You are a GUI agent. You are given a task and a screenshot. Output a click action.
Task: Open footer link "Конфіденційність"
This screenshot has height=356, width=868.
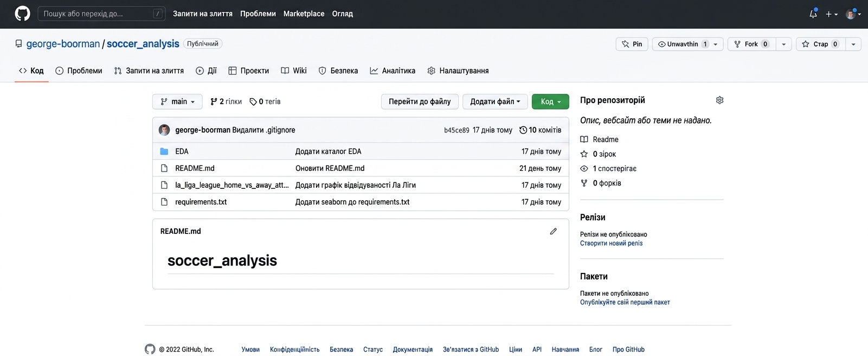[294, 349]
